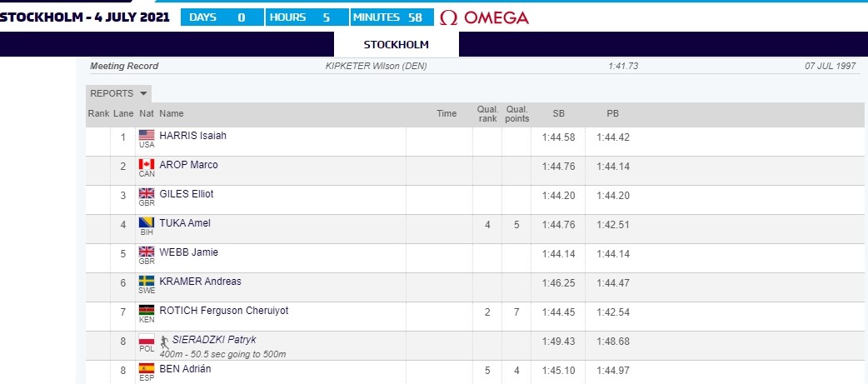Click the Bosnian flag beside Tuka Amel
This screenshot has height=384, width=868.
(147, 222)
